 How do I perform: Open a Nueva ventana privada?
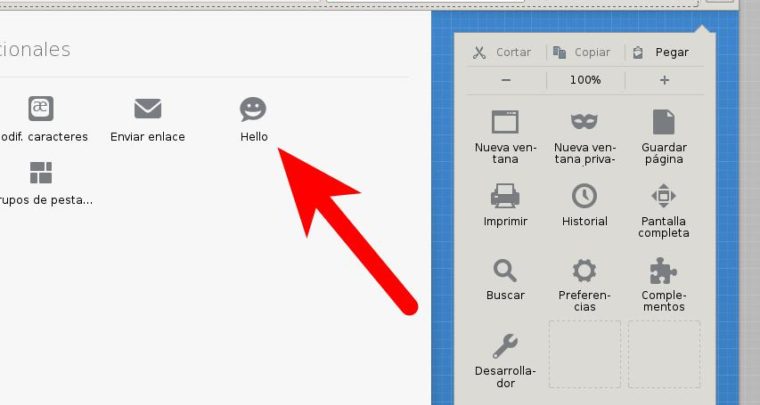(x=584, y=123)
